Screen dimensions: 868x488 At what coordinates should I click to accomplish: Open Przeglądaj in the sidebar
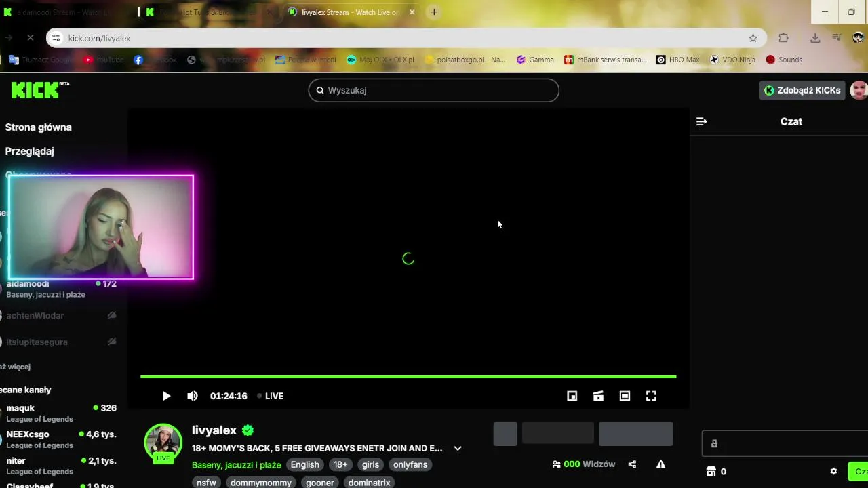(30, 151)
